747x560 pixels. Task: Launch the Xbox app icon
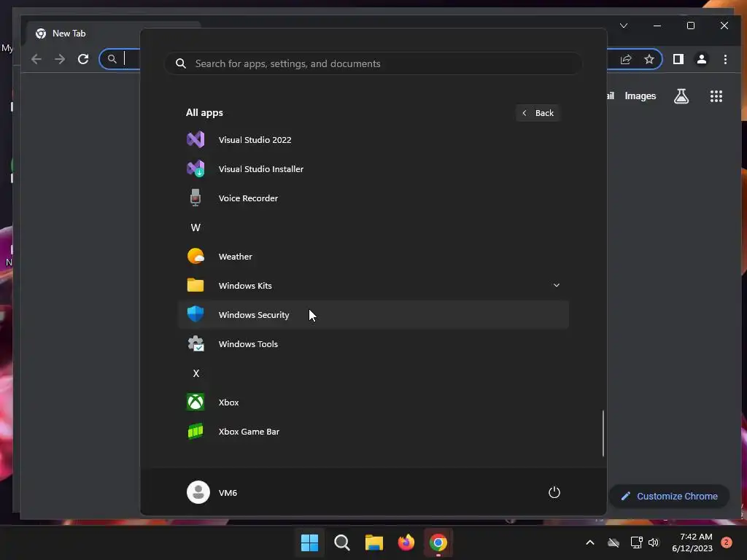[196, 402]
